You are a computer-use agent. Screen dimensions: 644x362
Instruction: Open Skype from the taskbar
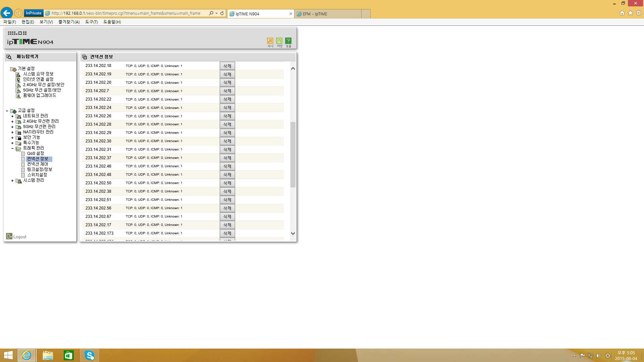click(90, 355)
